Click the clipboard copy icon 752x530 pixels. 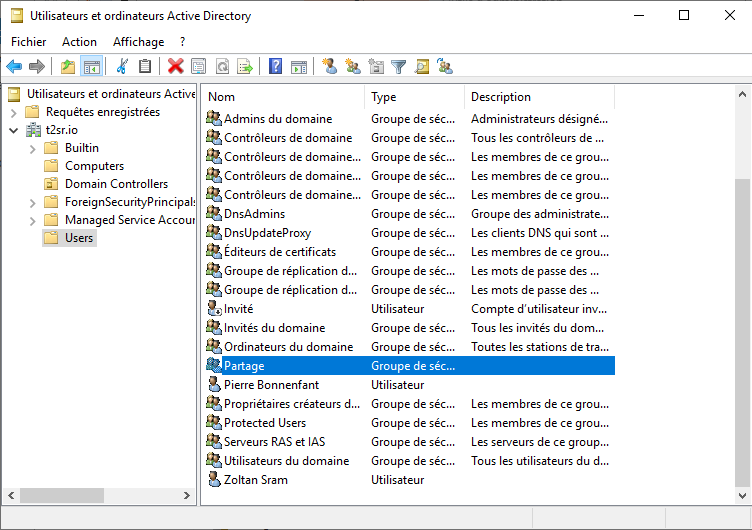point(145,66)
